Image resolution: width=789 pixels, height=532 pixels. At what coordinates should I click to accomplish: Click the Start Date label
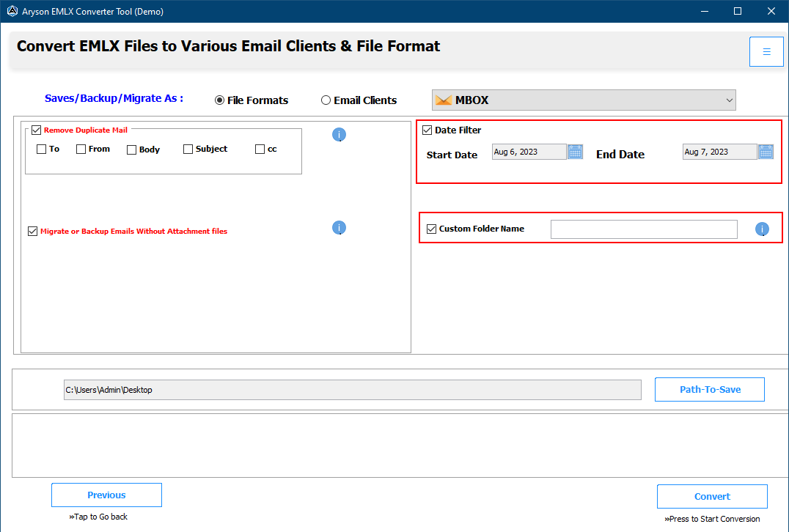452,155
